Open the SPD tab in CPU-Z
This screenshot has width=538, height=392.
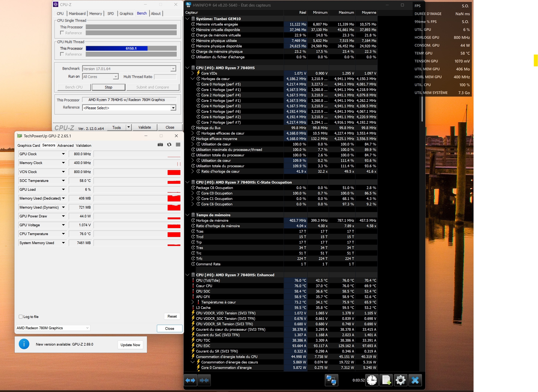110,14
